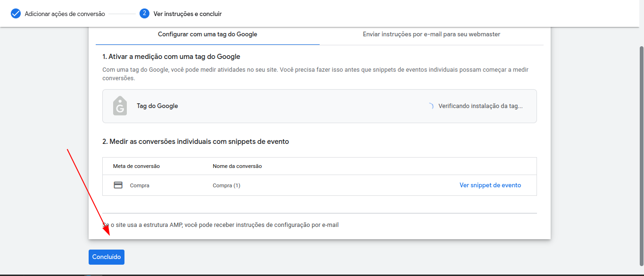Click the credit card icon beside Compra
The width and height of the screenshot is (644, 276).
coord(118,185)
